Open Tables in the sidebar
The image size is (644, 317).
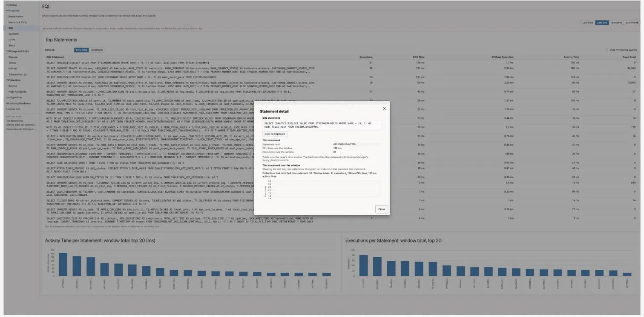tap(12, 63)
